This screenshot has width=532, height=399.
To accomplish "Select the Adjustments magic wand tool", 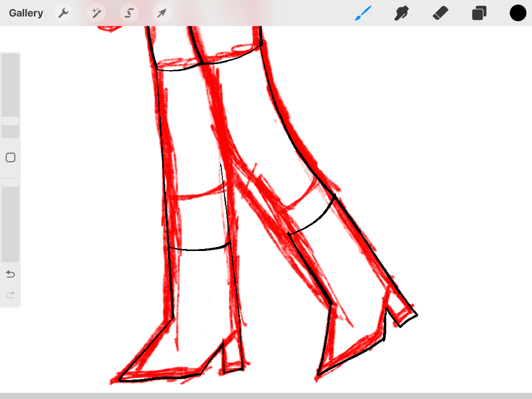I will (96, 13).
